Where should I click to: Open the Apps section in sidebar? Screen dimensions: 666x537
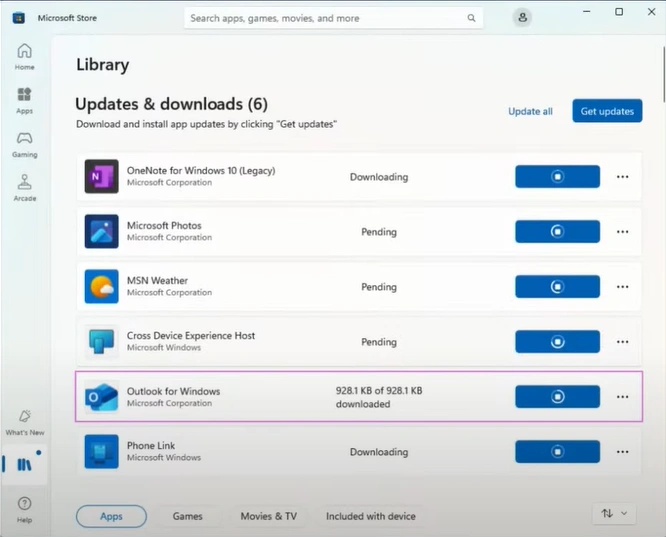coord(25,101)
